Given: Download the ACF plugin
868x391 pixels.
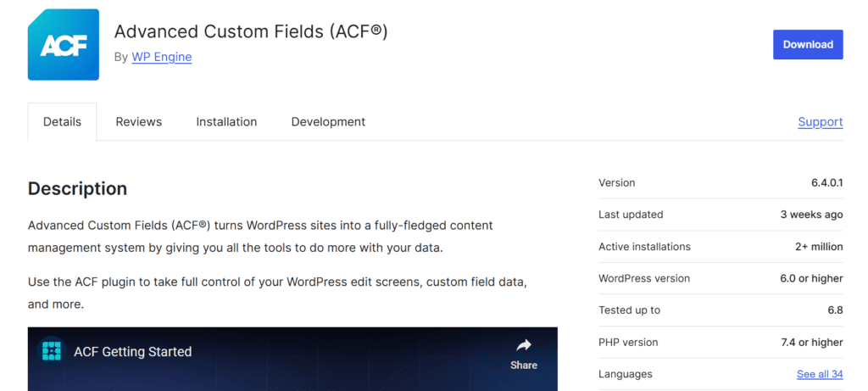Looking at the screenshot, I should (808, 44).
